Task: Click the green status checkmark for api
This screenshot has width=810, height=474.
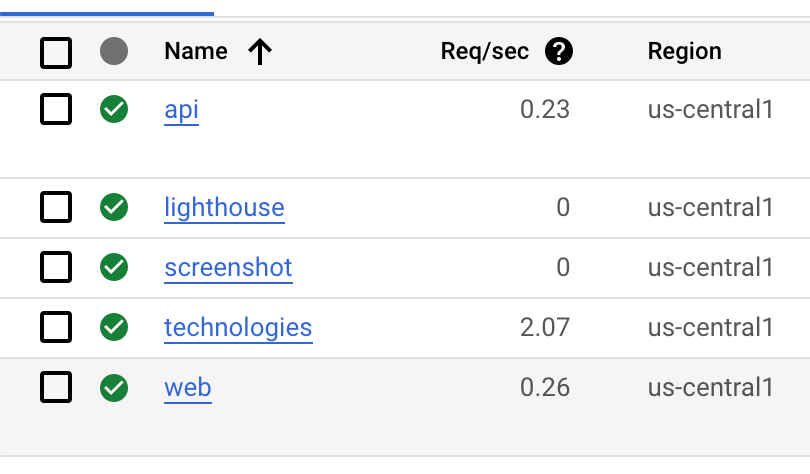Action: coord(114,109)
